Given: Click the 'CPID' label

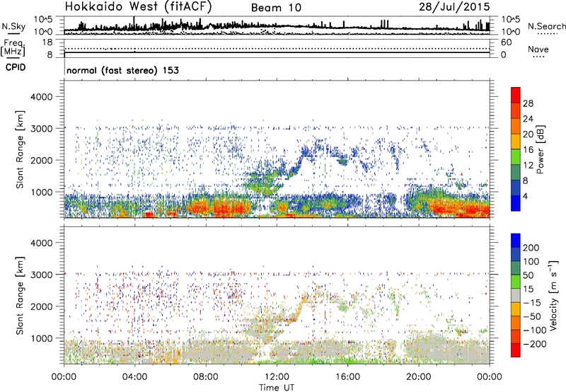Looking at the screenshot, I should pos(16,67).
